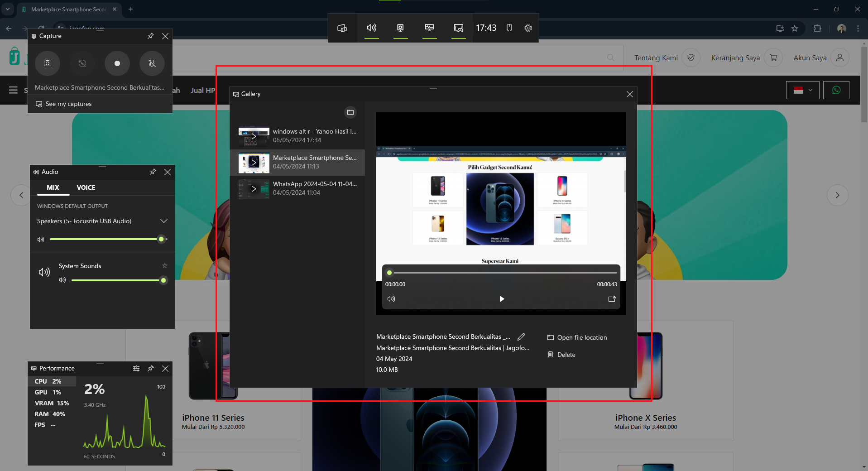Image resolution: width=868 pixels, height=471 pixels.
Task: Enable click-through mouse icon in Game Bar
Action: coord(509,28)
